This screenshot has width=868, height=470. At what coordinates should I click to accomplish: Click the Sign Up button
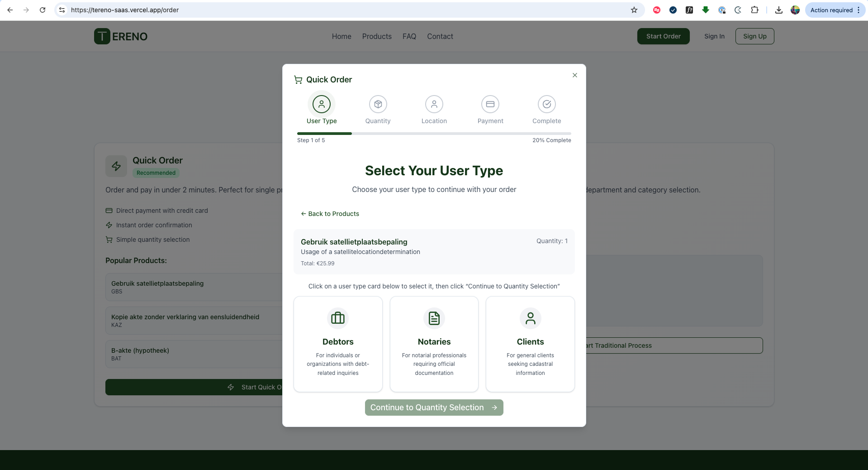point(755,36)
